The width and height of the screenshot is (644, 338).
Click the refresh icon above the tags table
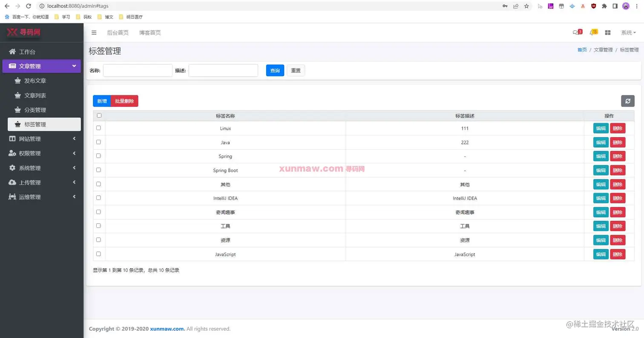pyautogui.click(x=628, y=101)
